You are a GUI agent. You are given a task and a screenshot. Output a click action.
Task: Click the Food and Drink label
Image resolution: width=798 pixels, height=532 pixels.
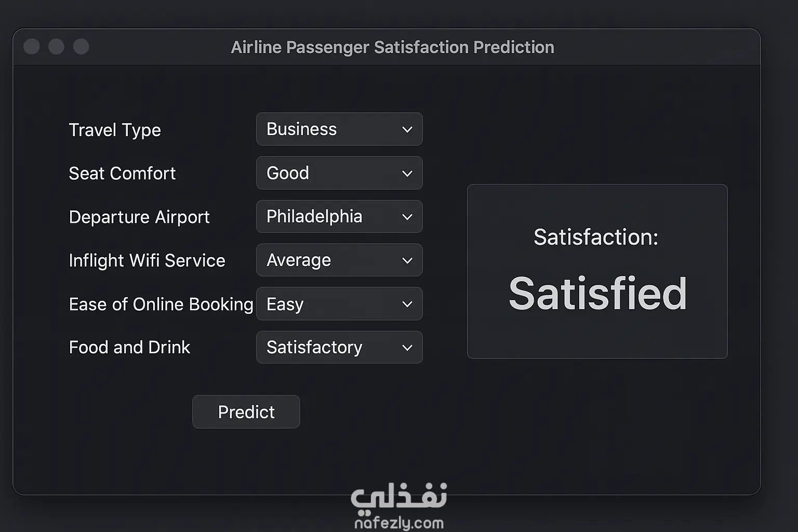click(x=129, y=348)
